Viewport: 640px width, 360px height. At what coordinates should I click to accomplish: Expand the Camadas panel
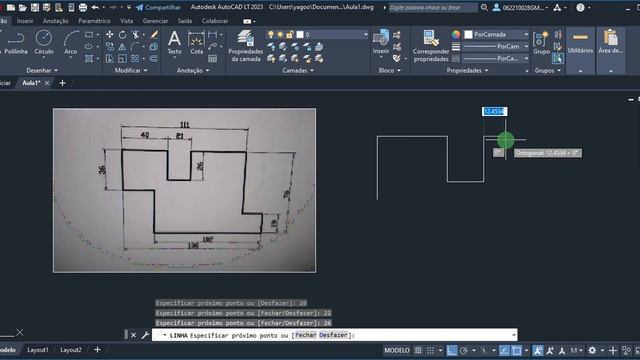(x=298, y=70)
